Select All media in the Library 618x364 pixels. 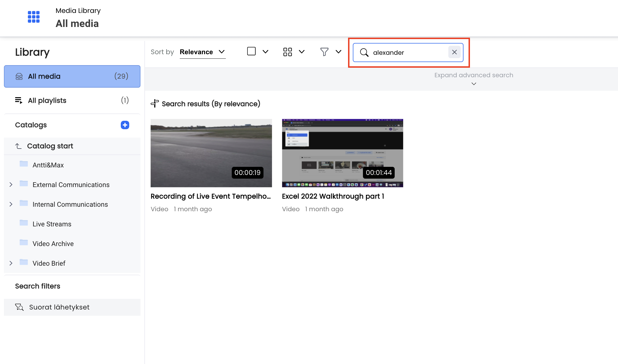(72, 76)
